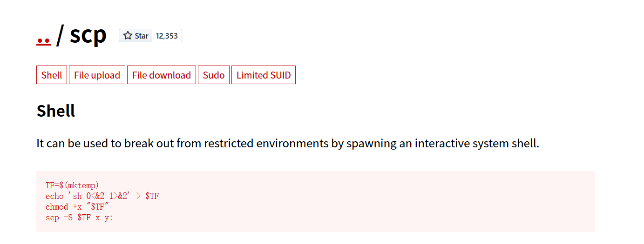This screenshot has height=244, width=644.
Task: Click the bold 'Shell' section heading
Action: (56, 111)
